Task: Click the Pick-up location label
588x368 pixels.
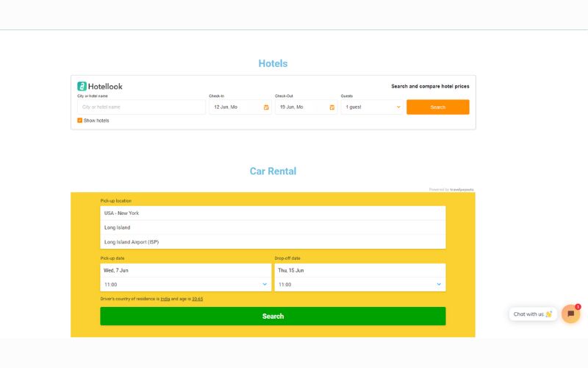Action: [116, 201]
